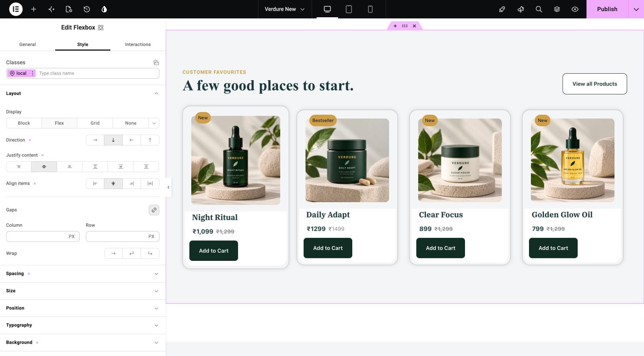
Task: Click the Publish button
Action: [607, 9]
